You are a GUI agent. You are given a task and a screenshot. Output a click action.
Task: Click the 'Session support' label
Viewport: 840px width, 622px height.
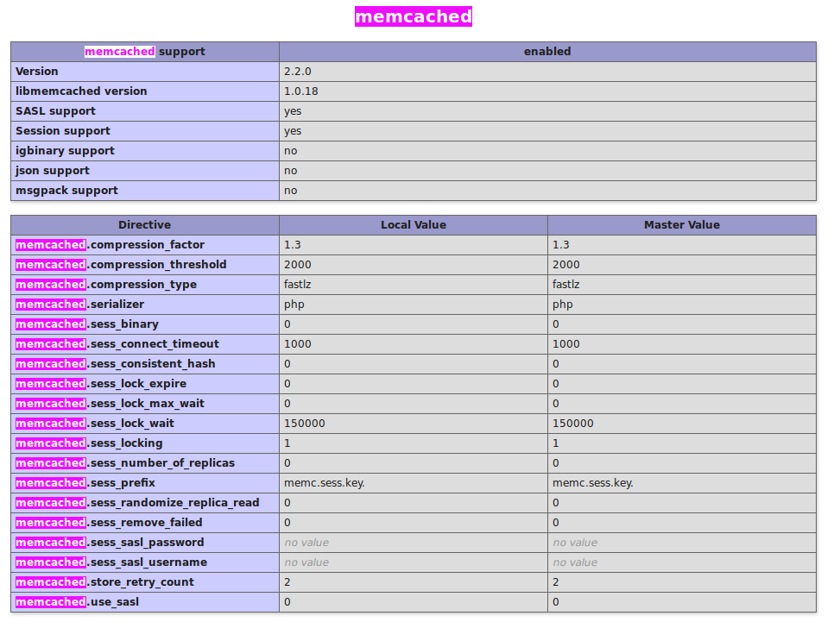coord(63,130)
